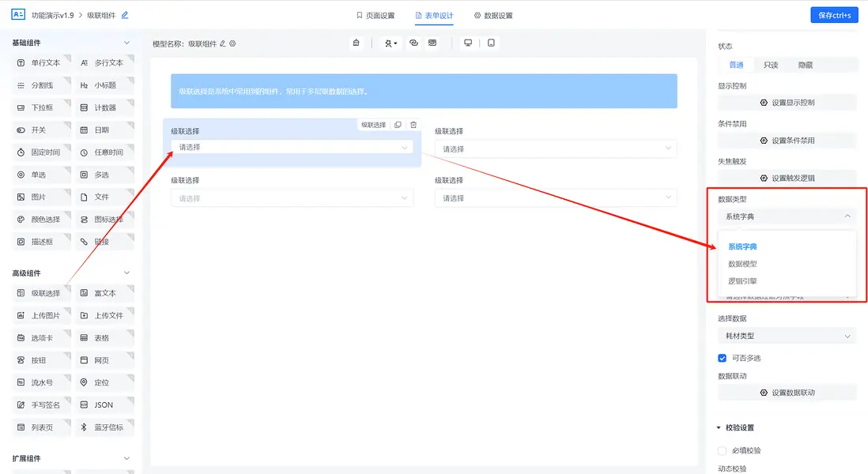868x474 pixels.
Task: Toggle the 可否多选 checkbox
Action: (722, 358)
